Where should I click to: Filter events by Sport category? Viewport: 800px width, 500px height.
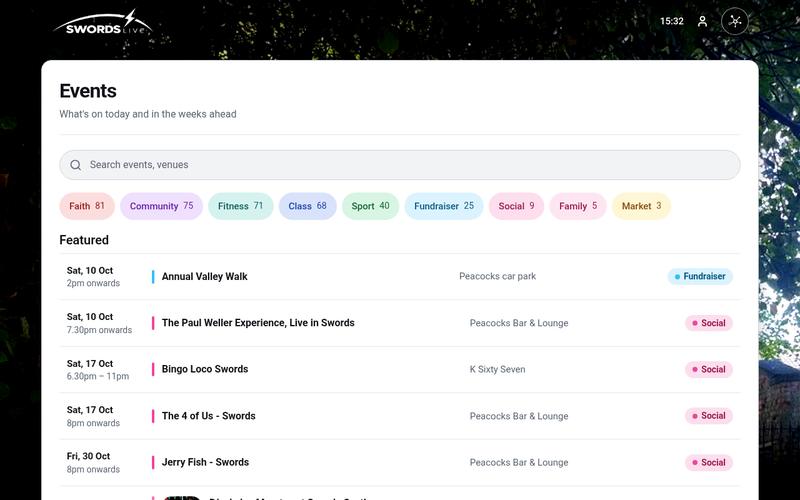[370, 206]
